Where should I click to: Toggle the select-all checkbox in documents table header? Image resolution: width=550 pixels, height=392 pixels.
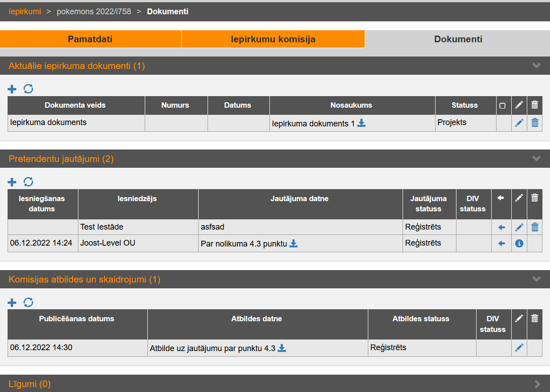(x=502, y=106)
